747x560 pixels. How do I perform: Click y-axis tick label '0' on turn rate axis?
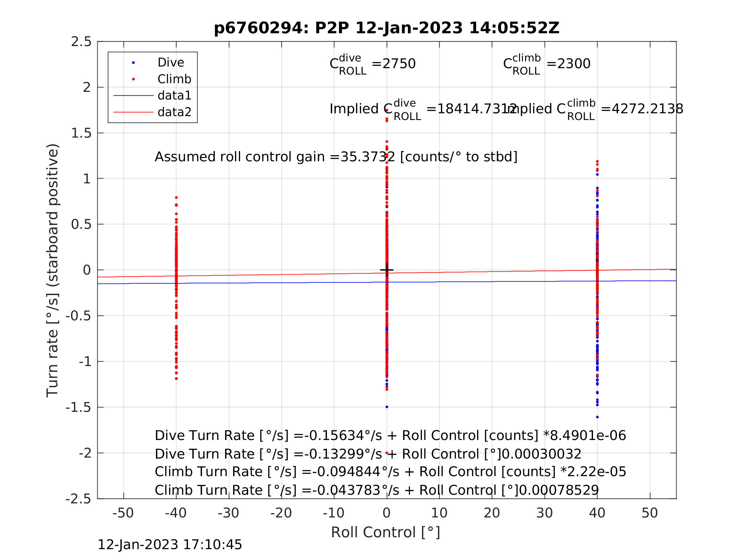(87, 270)
